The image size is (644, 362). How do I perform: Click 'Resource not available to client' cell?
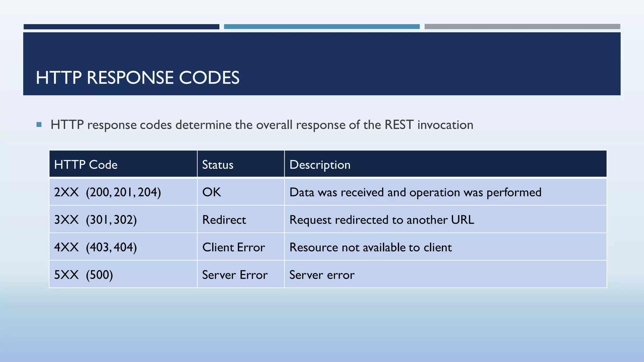tap(446, 247)
